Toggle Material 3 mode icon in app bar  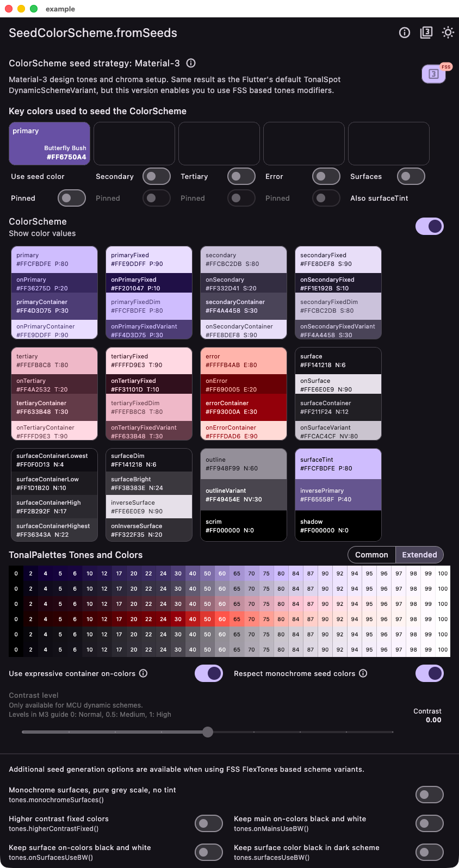[426, 33]
